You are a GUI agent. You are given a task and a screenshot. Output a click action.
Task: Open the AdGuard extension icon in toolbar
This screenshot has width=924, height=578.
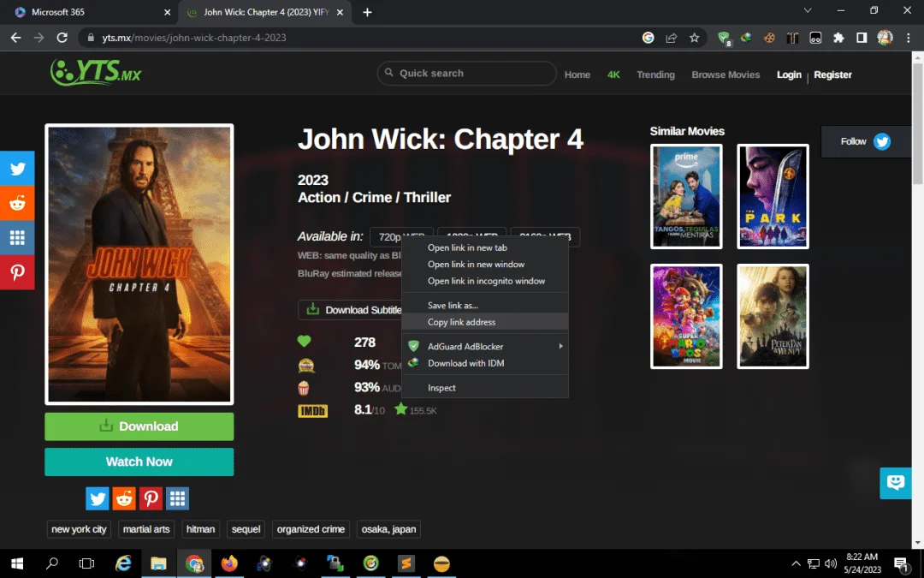tap(724, 39)
